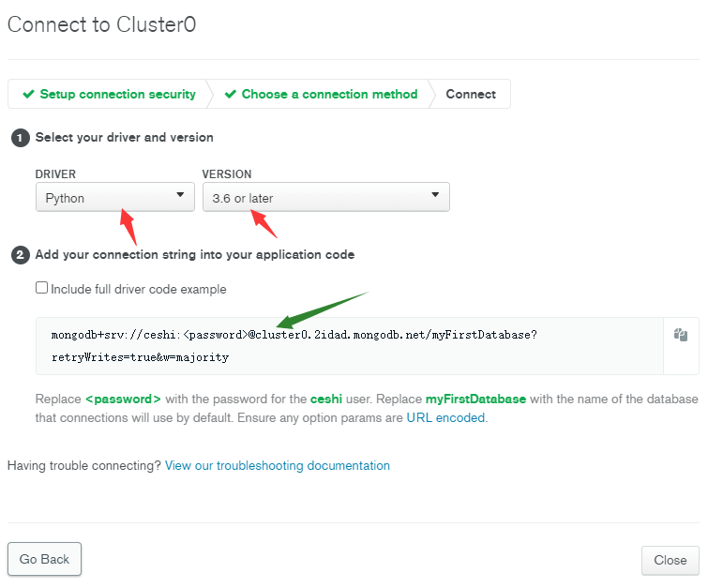Select the Connect step tab
This screenshot has width=723, height=588.
(471, 94)
